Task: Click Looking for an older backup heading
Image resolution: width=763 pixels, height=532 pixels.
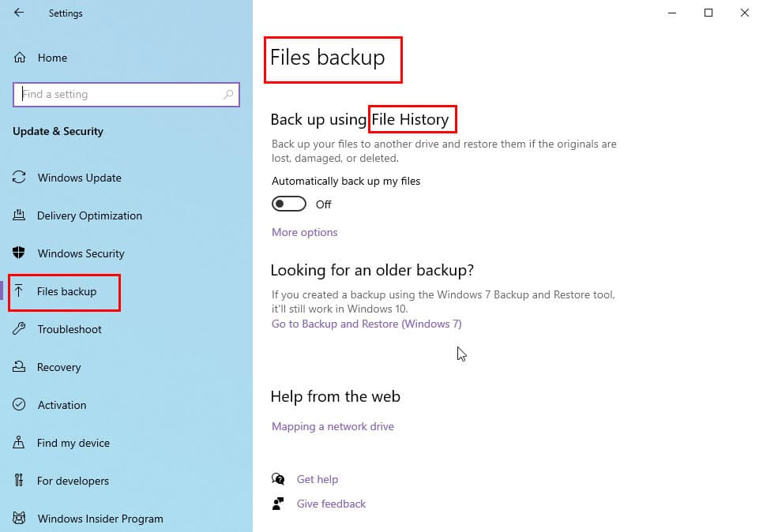Action: point(372,270)
